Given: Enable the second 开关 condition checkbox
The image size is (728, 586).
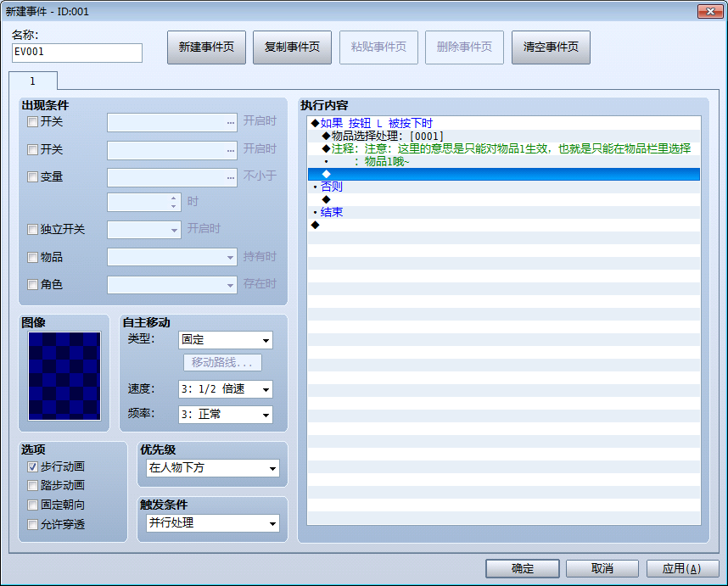Looking at the screenshot, I should click(x=32, y=150).
